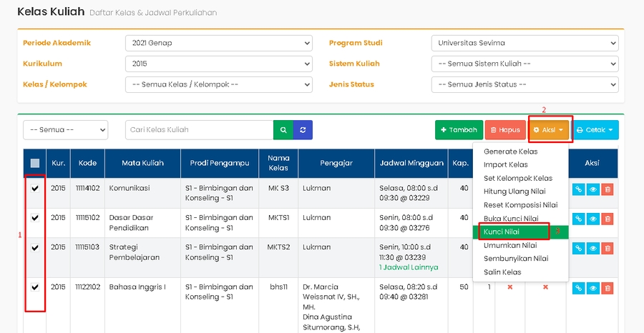644x333 pixels.
Task: Select Kunci Nilai from Aksi menu
Action: point(502,232)
